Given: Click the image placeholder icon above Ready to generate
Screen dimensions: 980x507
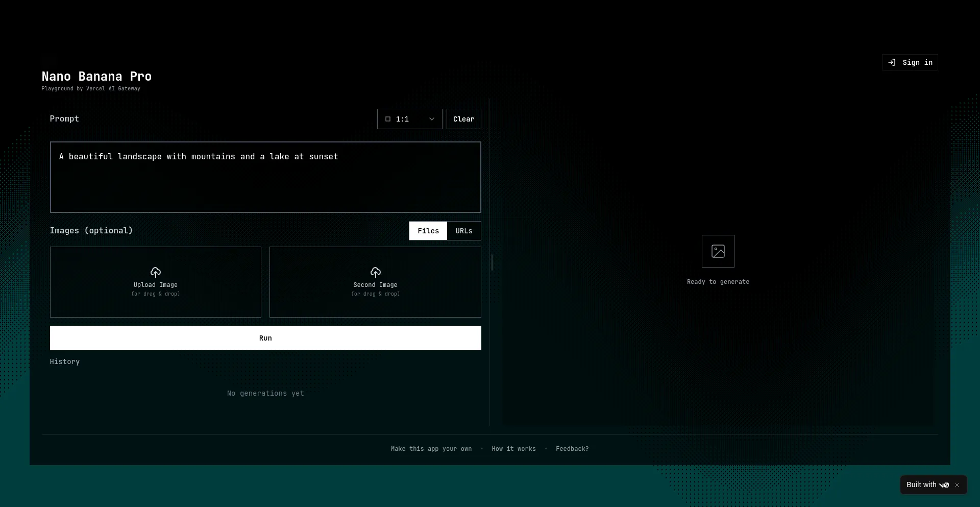Looking at the screenshot, I should [x=718, y=251].
